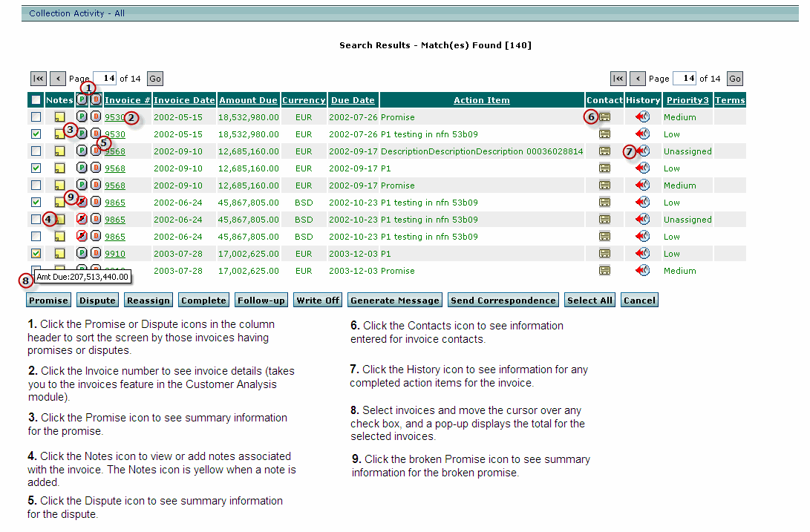Check the 9530 Promise Medium row checkbox

point(36,117)
